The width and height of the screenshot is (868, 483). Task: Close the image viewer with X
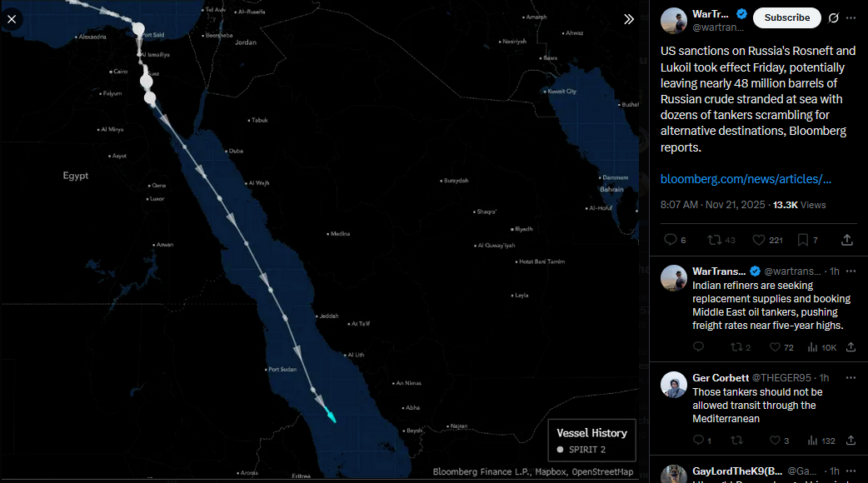[12, 19]
